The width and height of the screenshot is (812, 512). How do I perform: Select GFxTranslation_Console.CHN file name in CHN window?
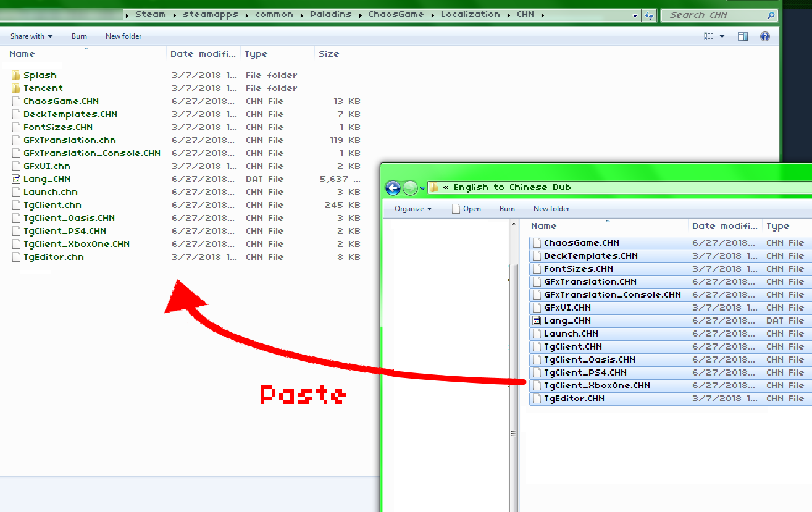point(92,153)
